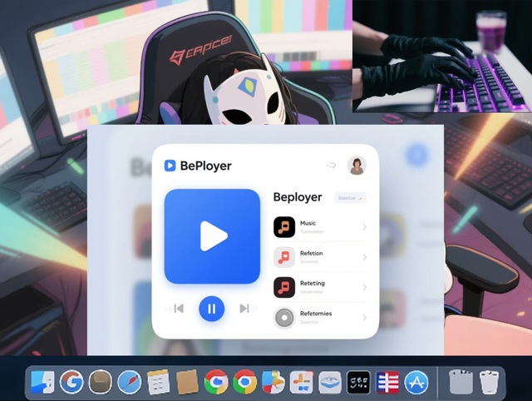Screen dimensions: 532x401
Task: Pause playback with the round blue button
Action: coord(211,309)
